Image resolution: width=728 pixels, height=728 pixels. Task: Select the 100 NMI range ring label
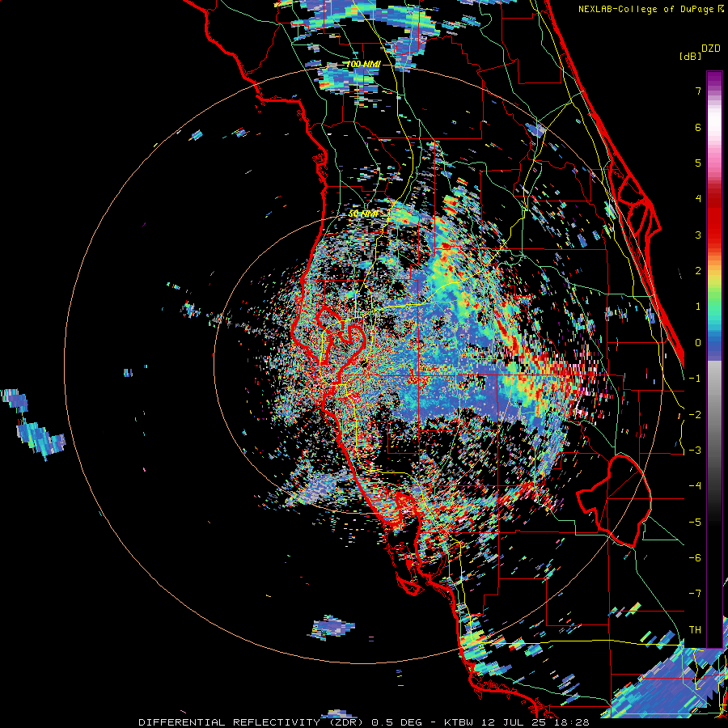(x=363, y=64)
